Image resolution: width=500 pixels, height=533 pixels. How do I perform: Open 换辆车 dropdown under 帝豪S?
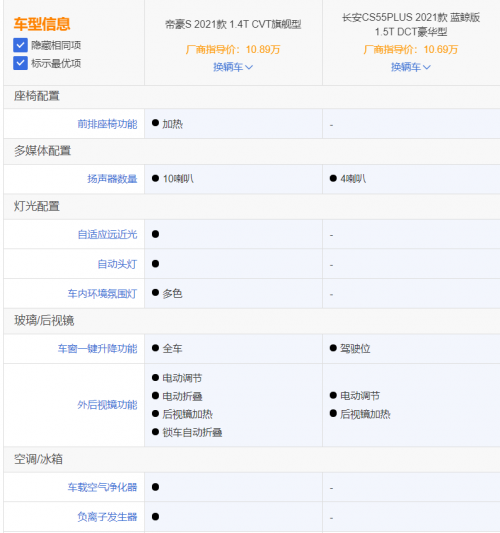[x=233, y=67]
